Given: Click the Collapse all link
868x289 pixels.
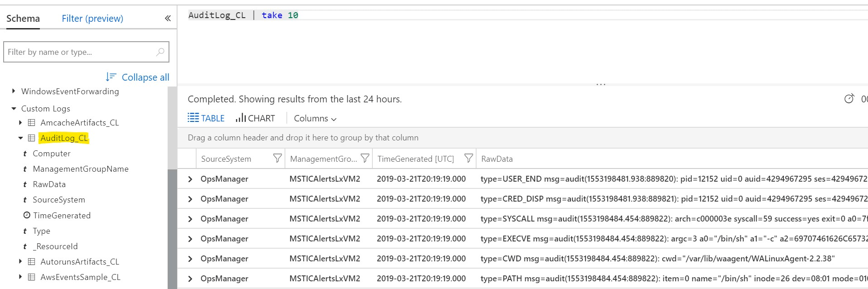Looking at the screenshot, I should (x=145, y=77).
